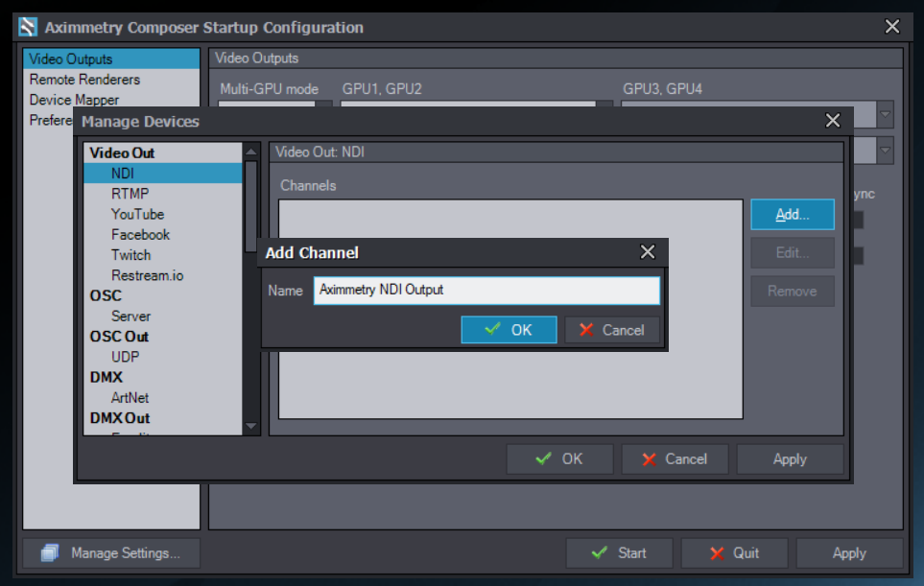Select NDI under Video Out
This screenshot has height=586, width=924.
tap(163, 174)
